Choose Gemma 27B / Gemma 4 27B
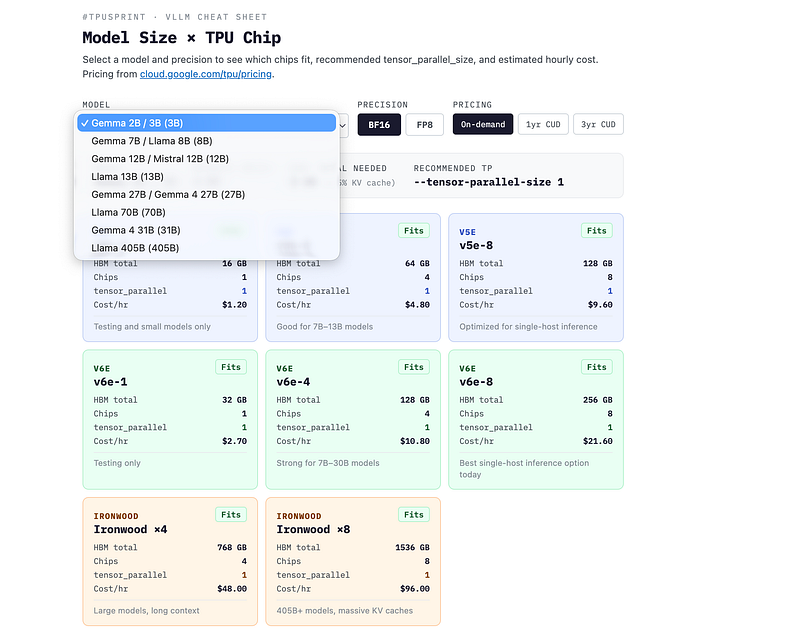The image size is (800, 641). coord(206,194)
